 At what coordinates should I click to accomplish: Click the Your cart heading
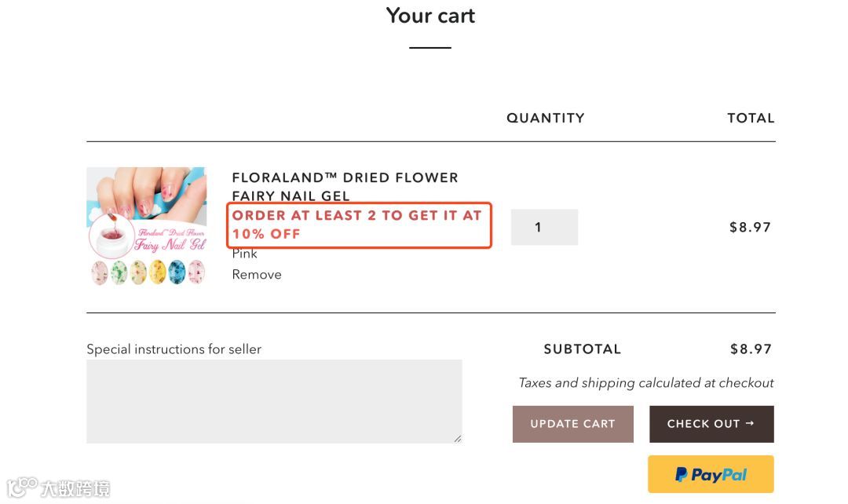pyautogui.click(x=430, y=16)
